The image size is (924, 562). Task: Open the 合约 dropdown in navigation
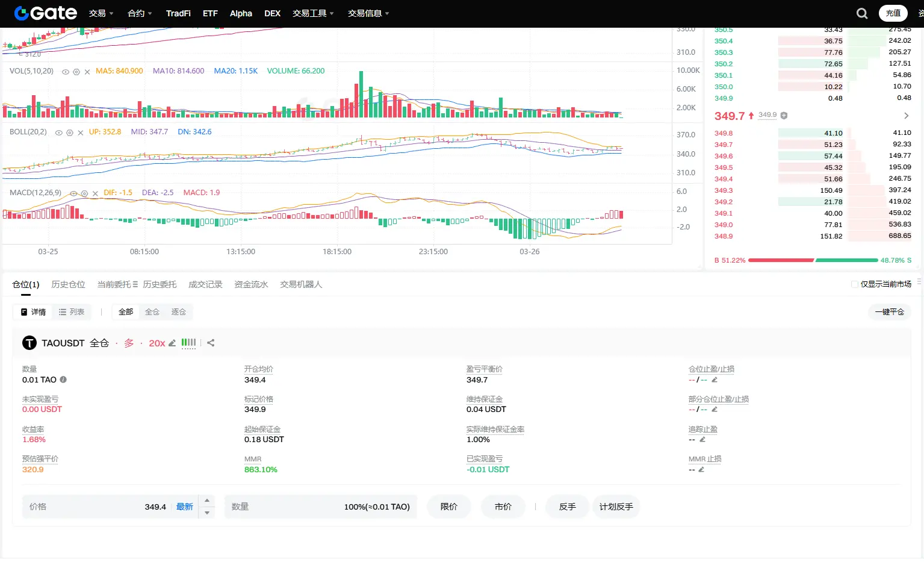tap(140, 13)
